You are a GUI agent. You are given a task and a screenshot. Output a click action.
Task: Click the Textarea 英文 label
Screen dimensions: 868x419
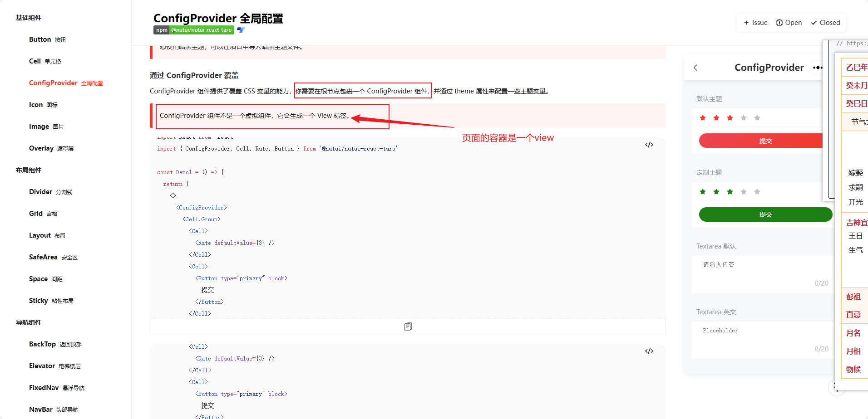pyautogui.click(x=716, y=312)
